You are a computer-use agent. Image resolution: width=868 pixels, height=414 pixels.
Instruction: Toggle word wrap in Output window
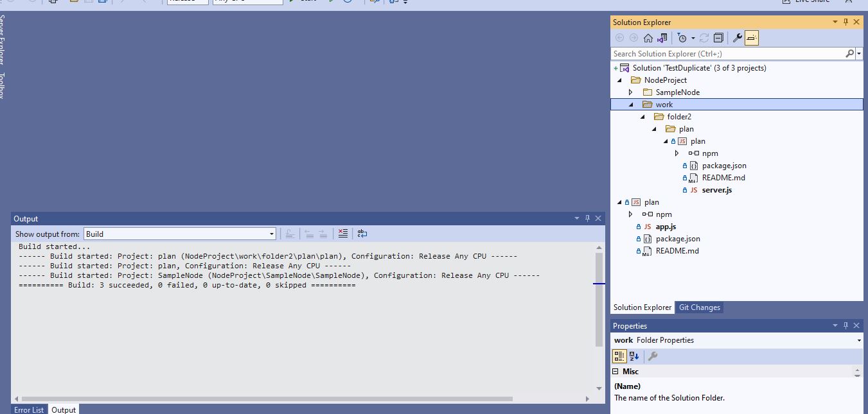click(x=362, y=233)
